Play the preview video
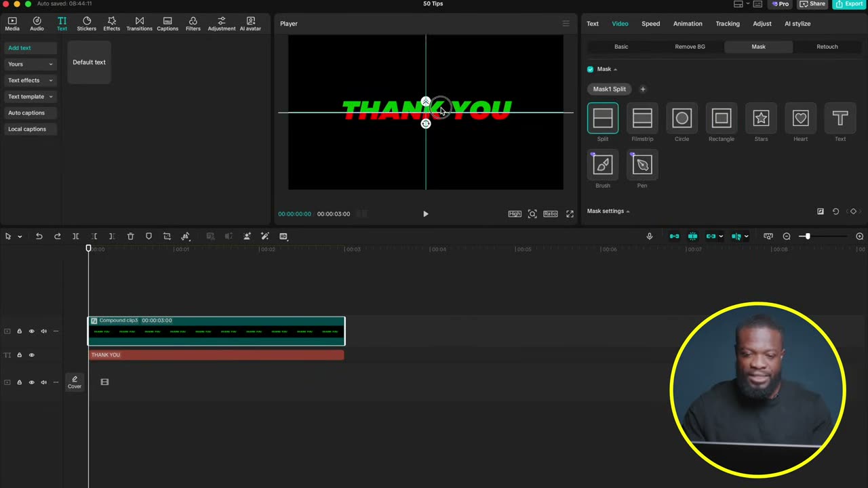Viewport: 868px width, 488px height. pyautogui.click(x=425, y=214)
